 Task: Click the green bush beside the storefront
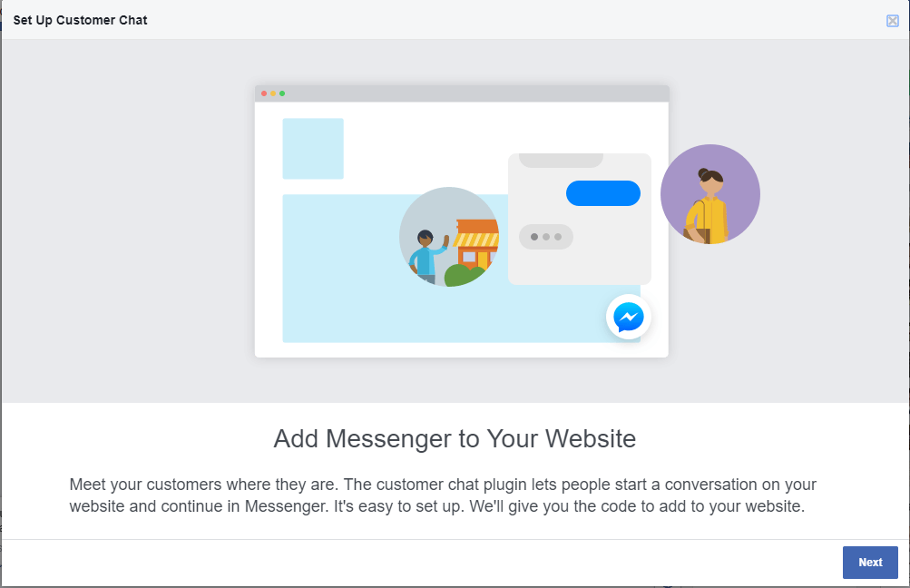[463, 275]
